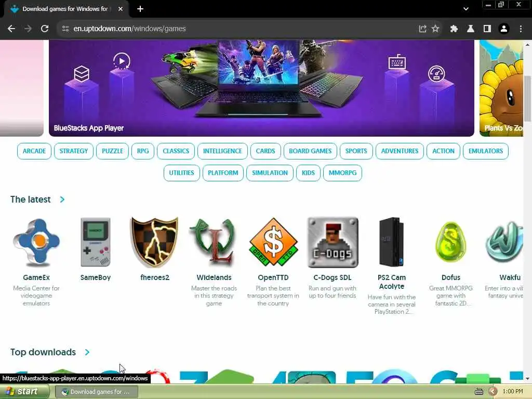The height and width of the screenshot is (399, 532).
Task: Click the OpenTTD title link
Action: (273, 277)
